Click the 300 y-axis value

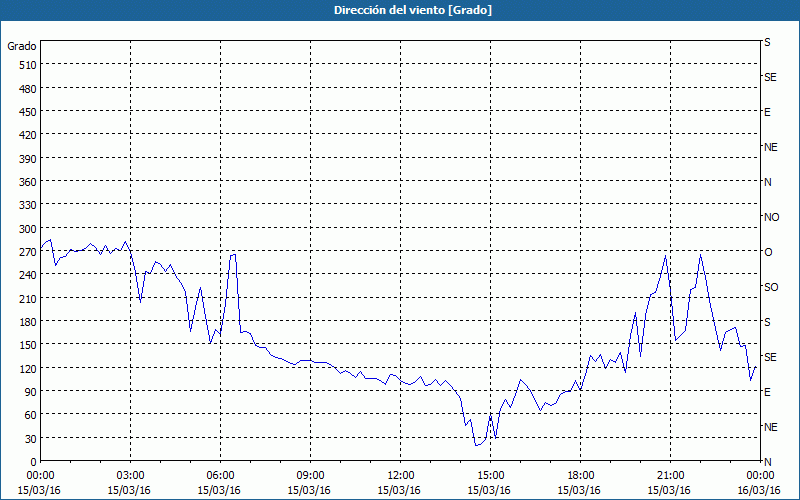29,229
